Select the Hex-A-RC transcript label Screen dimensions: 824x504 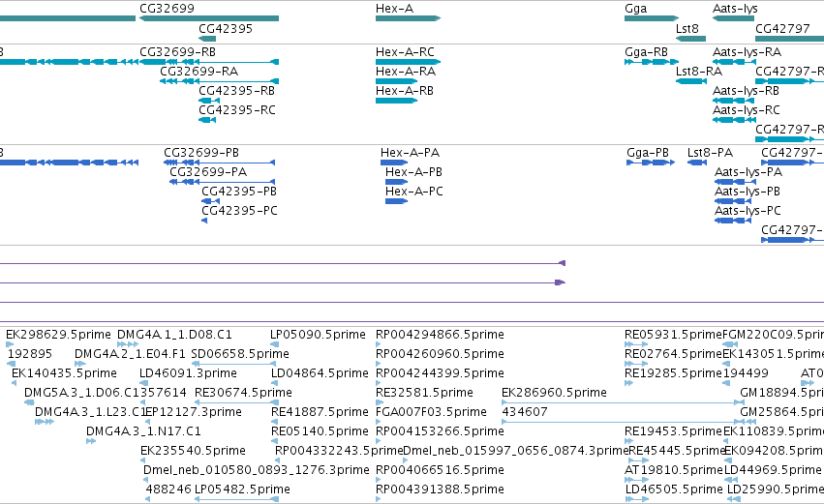(405, 52)
